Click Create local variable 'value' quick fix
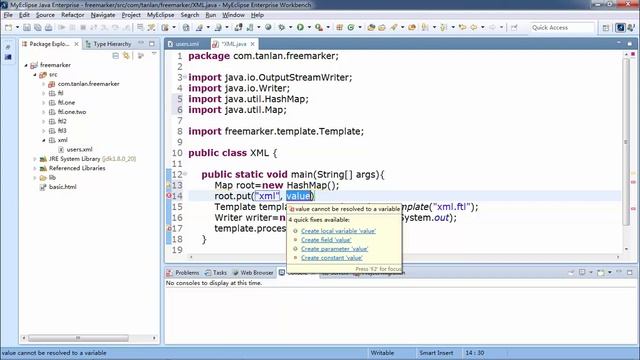 (x=338, y=231)
